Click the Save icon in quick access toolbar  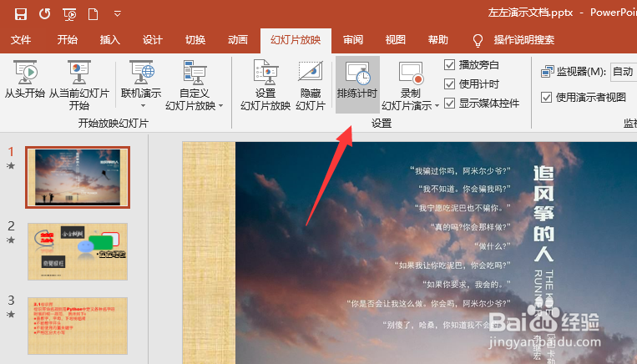[21, 15]
